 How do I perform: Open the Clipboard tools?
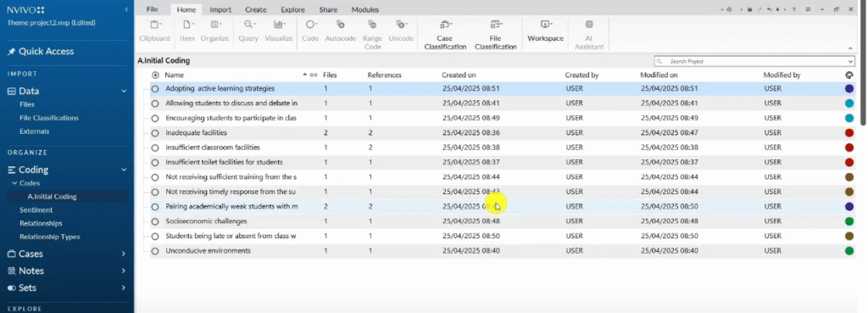coord(154,31)
